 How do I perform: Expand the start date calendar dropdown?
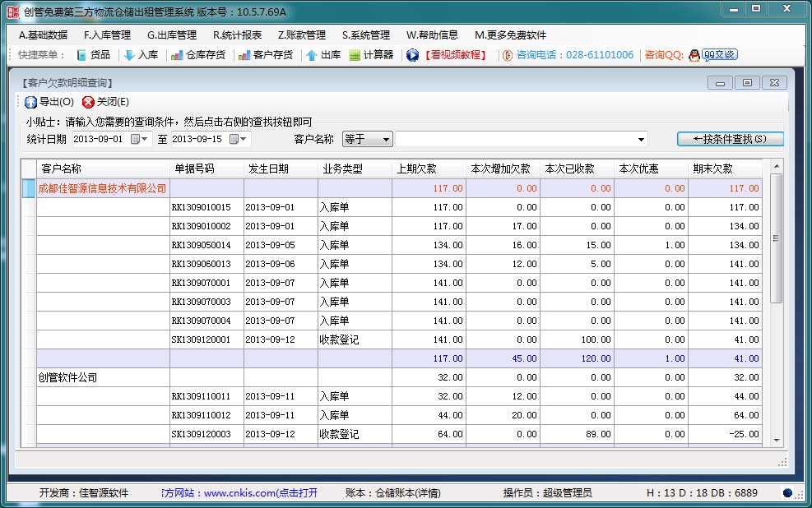[141, 139]
